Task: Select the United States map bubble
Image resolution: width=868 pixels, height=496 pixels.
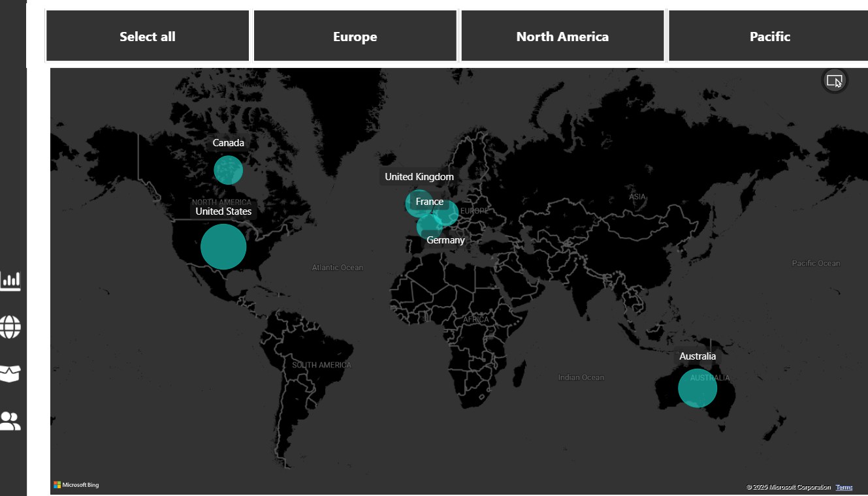Action: click(x=223, y=247)
